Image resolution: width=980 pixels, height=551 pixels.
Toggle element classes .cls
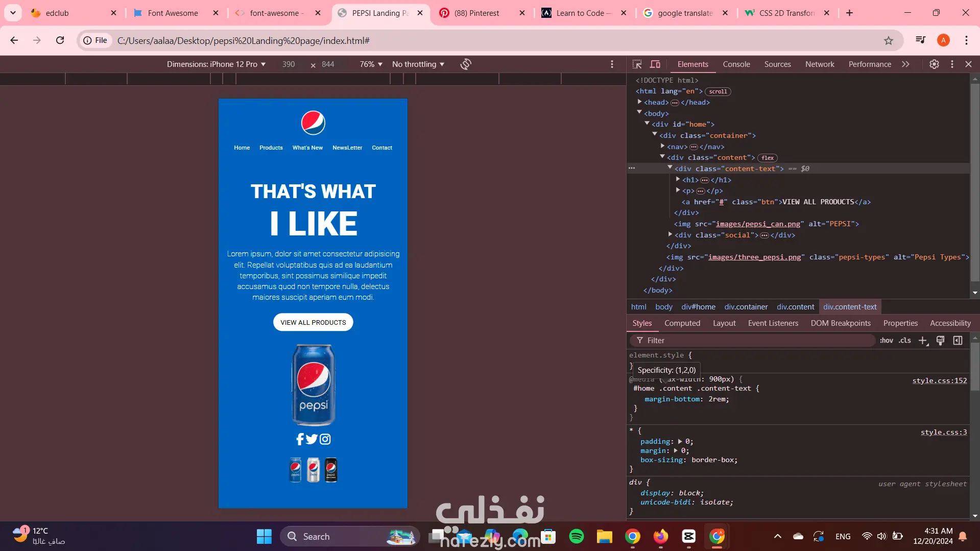click(x=905, y=341)
